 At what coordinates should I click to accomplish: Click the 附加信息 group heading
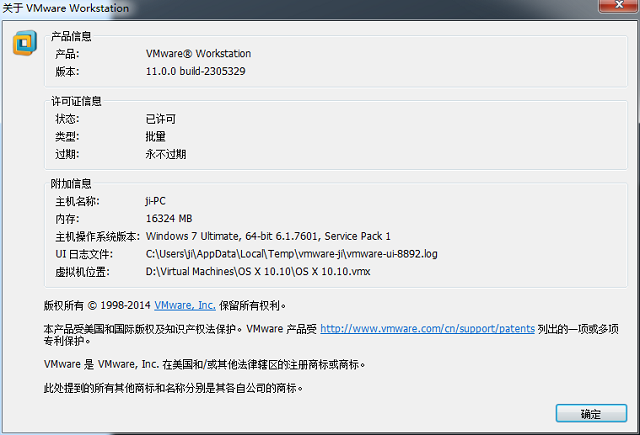coord(71,184)
